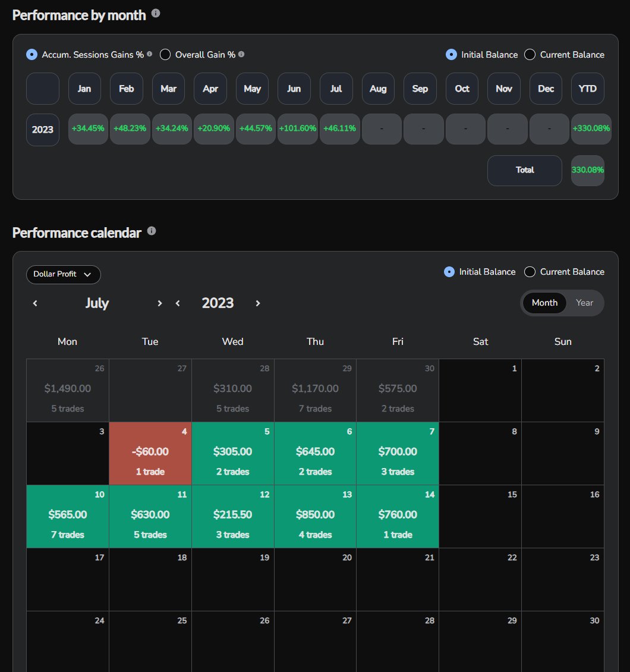Open info icon beside Performance calendar

pyautogui.click(x=152, y=231)
